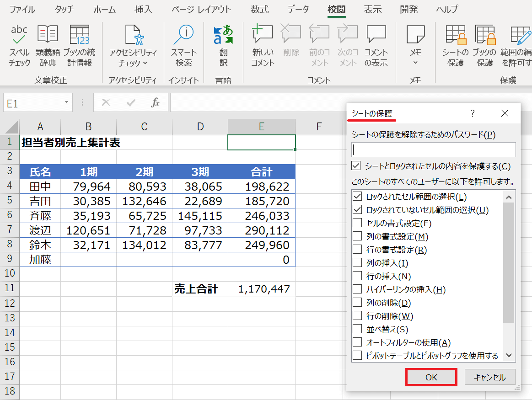Check the 並べ替え sort permission box
This screenshot has width=532, height=400.
point(357,329)
